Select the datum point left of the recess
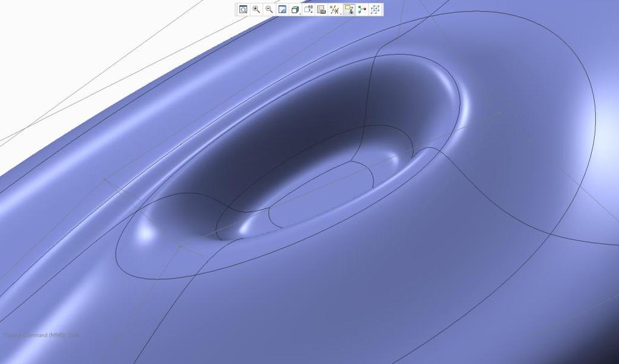The height and width of the screenshot is (364, 619). click(105, 180)
